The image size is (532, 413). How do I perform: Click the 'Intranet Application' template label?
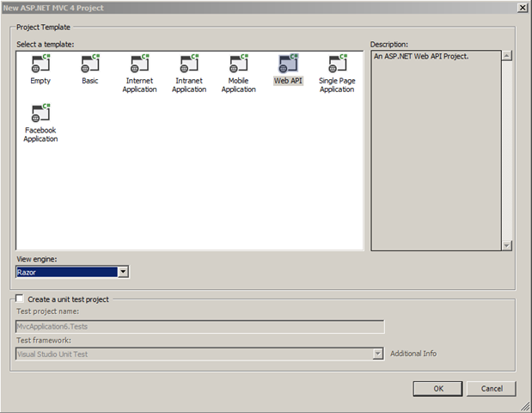[x=189, y=85]
